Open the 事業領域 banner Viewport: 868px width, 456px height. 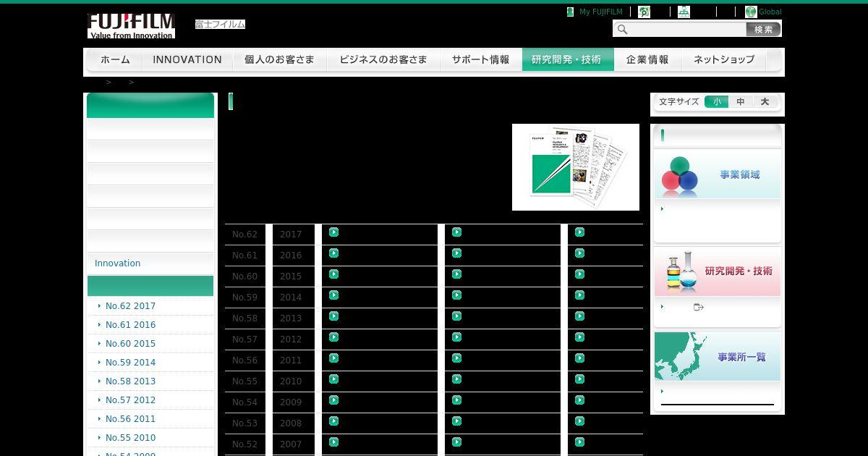click(718, 174)
